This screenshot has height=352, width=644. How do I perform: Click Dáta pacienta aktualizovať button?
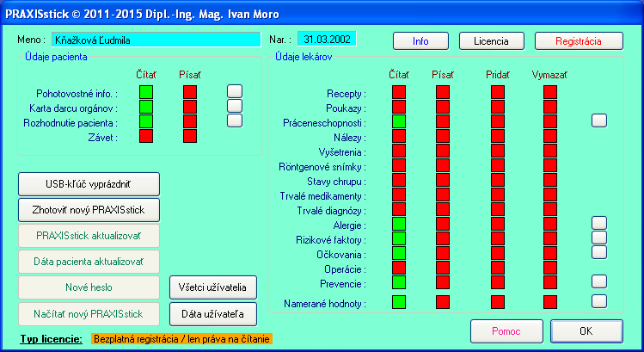tap(89, 262)
